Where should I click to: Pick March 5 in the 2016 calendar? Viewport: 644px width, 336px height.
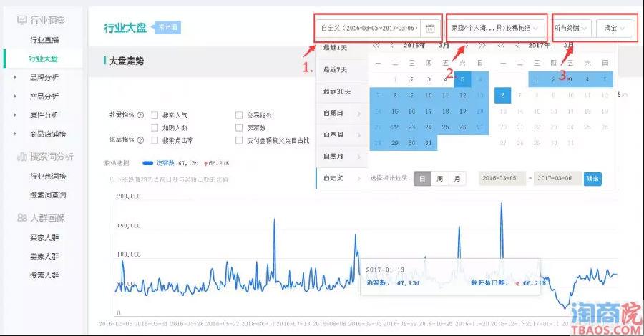(462, 79)
